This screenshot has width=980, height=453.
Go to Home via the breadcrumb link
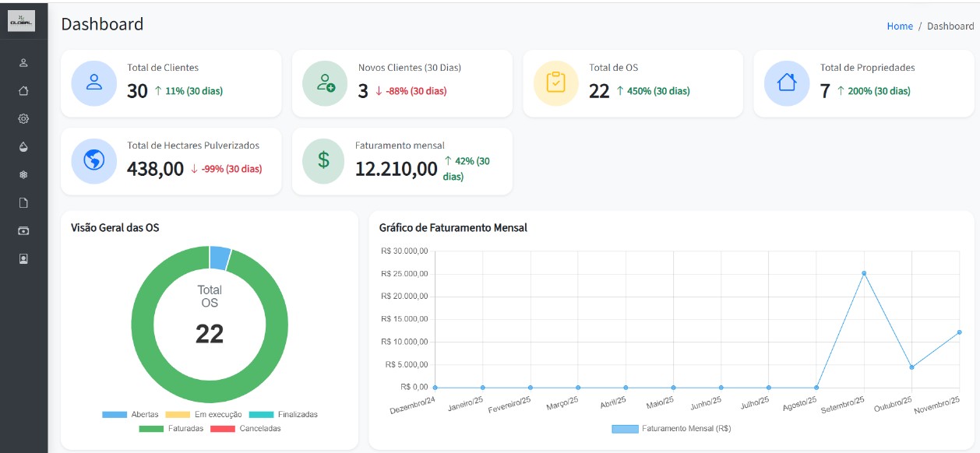899,26
